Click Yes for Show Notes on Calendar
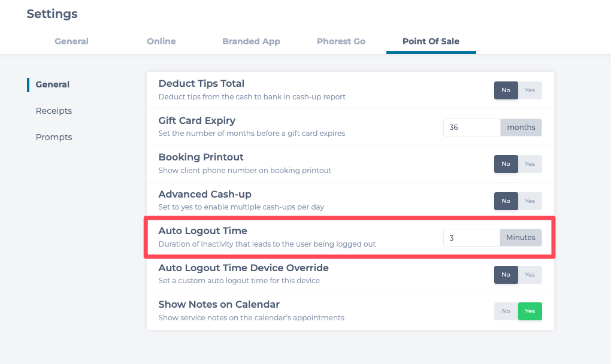Image resolution: width=611 pixels, height=364 pixels. (530, 311)
